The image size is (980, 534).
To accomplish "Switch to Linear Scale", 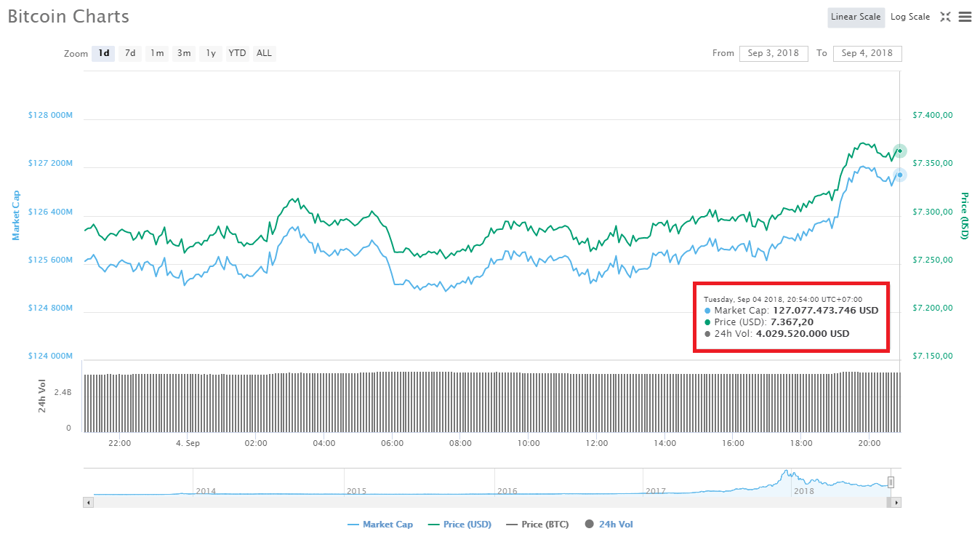I will click(856, 17).
